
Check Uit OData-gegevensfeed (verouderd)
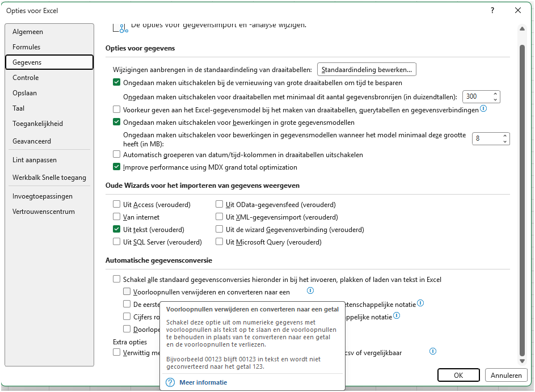coord(220,204)
